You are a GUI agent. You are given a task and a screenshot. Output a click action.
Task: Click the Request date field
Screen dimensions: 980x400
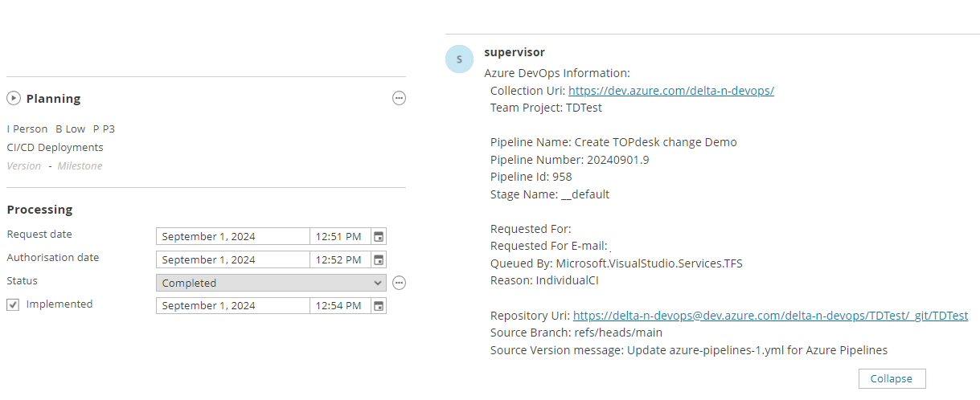[232, 237]
